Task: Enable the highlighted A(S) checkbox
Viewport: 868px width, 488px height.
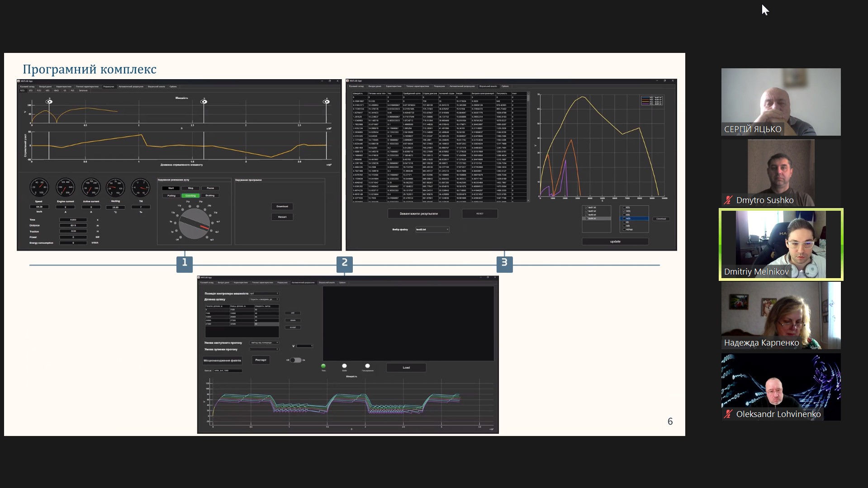Action: pyautogui.click(x=624, y=218)
